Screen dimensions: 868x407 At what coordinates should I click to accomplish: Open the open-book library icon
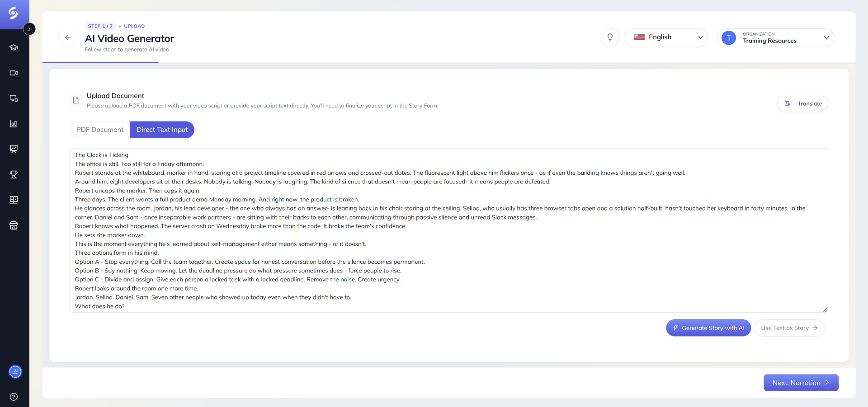tap(14, 200)
